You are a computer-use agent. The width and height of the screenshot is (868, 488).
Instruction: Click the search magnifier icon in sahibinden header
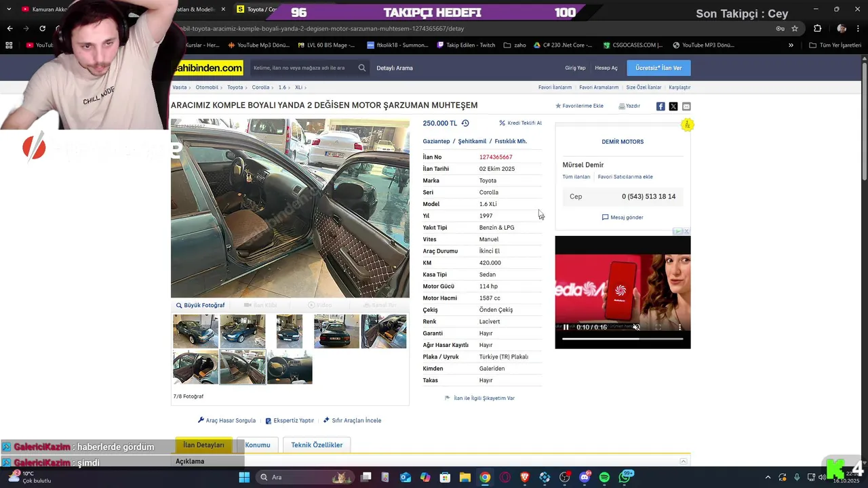click(x=362, y=68)
